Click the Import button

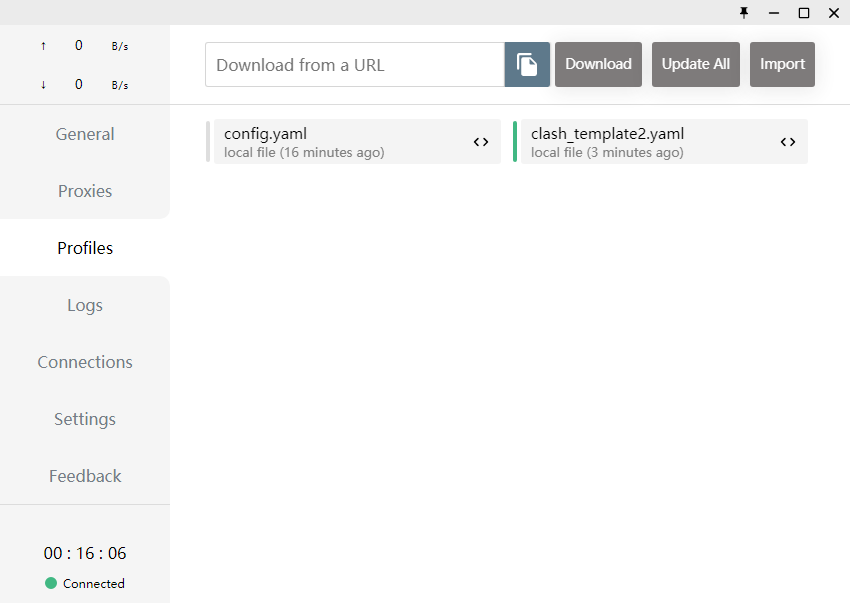pyautogui.click(x=782, y=64)
